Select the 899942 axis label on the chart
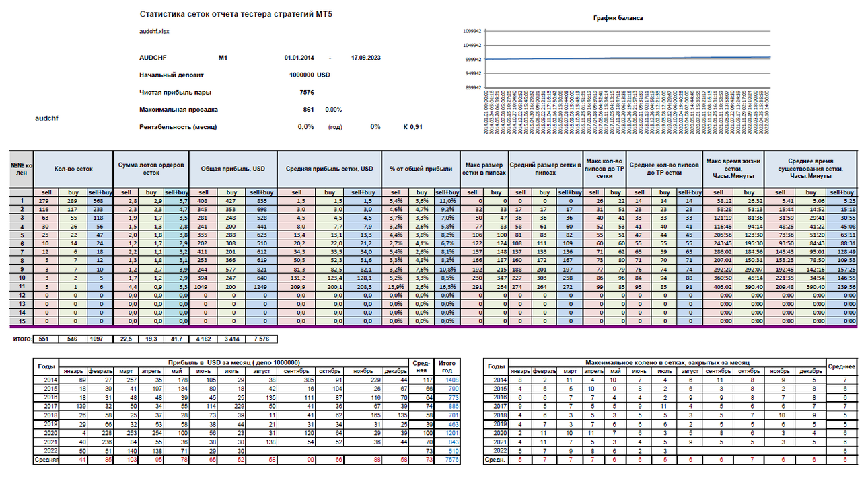The image size is (868, 486). point(472,87)
